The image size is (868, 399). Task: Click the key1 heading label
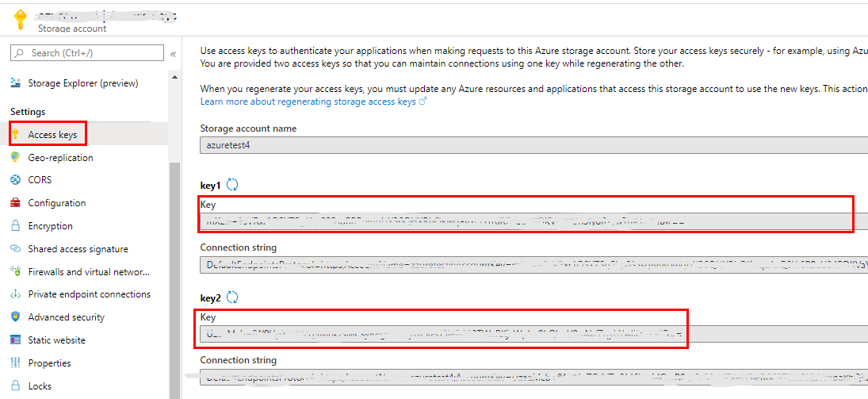pyautogui.click(x=210, y=186)
